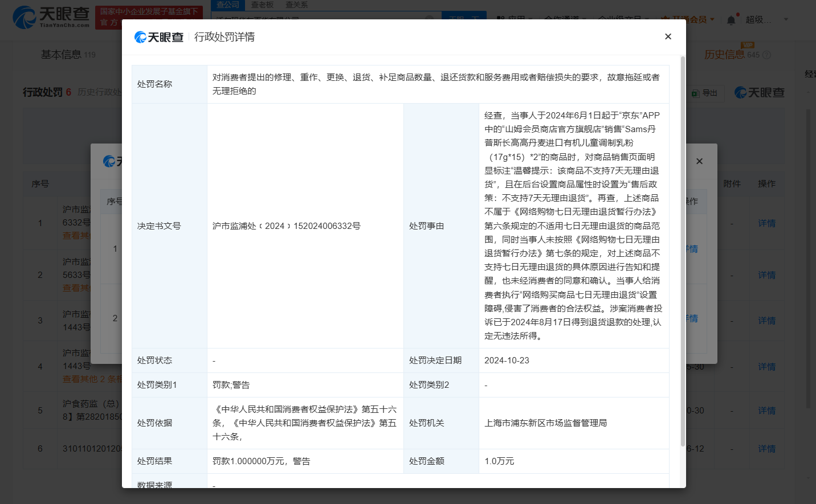
Task: Switch to the 查老板 search tab
Action: [262, 5]
